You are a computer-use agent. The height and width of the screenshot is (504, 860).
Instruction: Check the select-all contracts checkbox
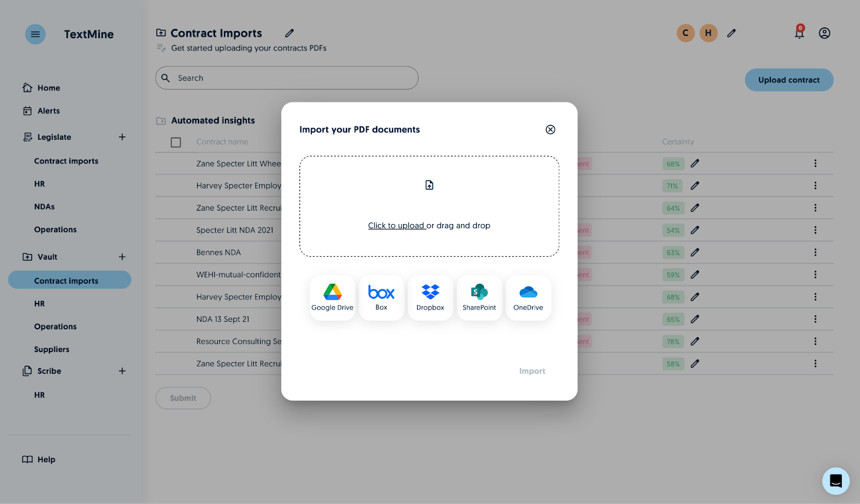point(175,141)
